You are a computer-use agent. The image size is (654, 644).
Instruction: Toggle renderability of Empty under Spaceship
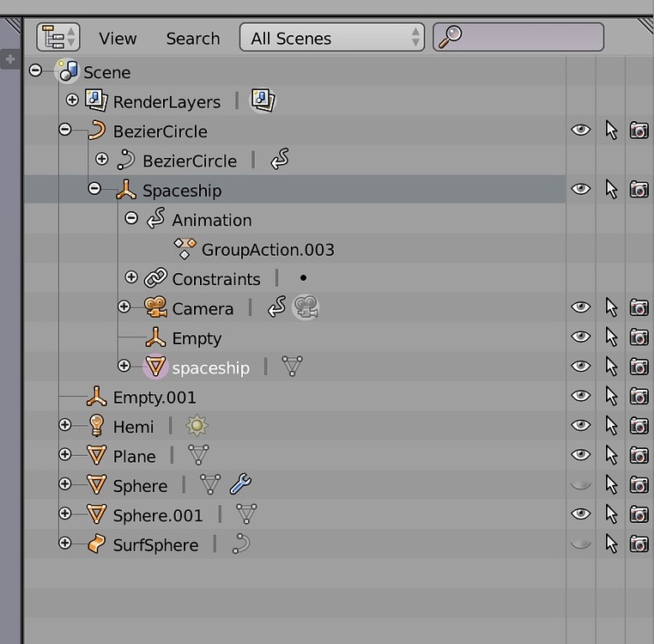click(639, 337)
